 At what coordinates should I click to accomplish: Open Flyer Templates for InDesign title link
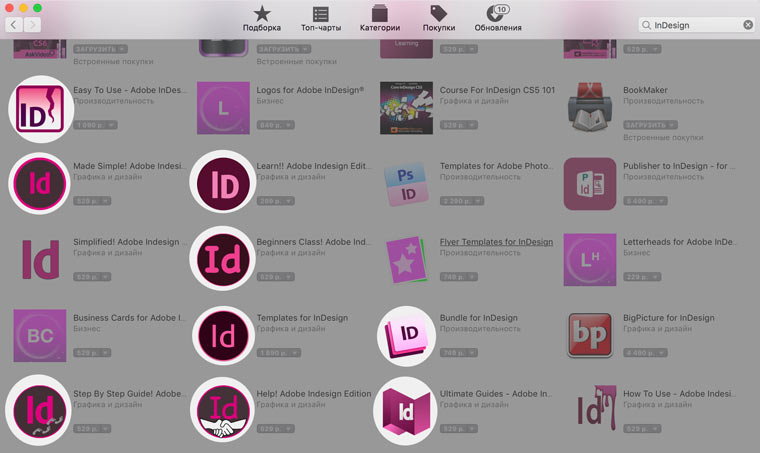pyautogui.click(x=496, y=242)
